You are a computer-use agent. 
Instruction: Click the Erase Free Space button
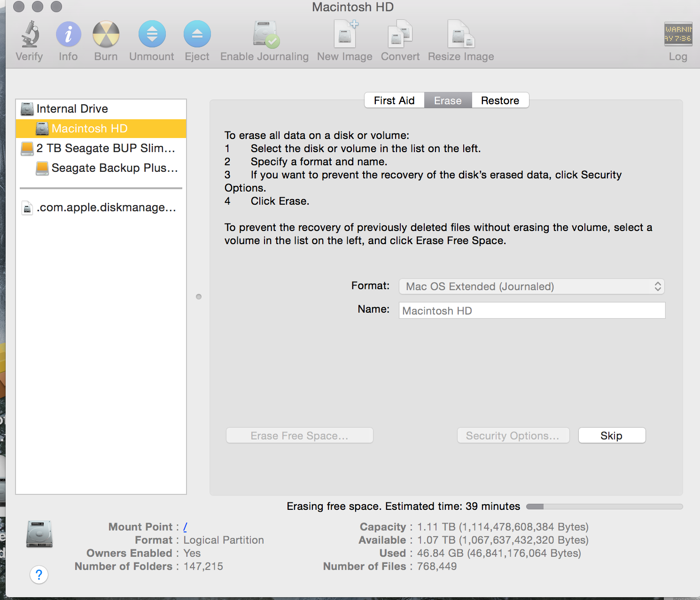300,435
